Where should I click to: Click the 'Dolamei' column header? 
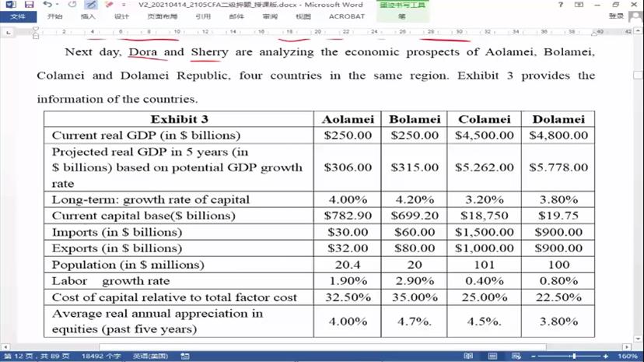558,119
